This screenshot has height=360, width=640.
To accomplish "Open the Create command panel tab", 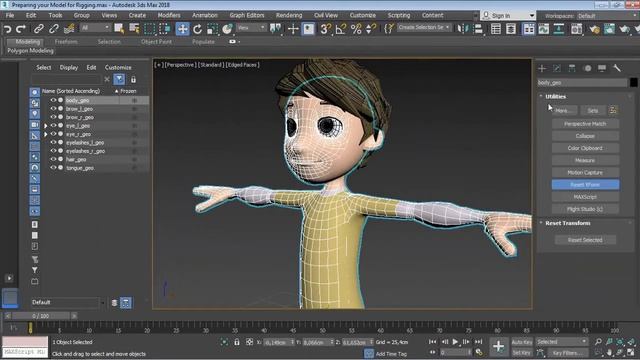I will pyautogui.click(x=542, y=68).
